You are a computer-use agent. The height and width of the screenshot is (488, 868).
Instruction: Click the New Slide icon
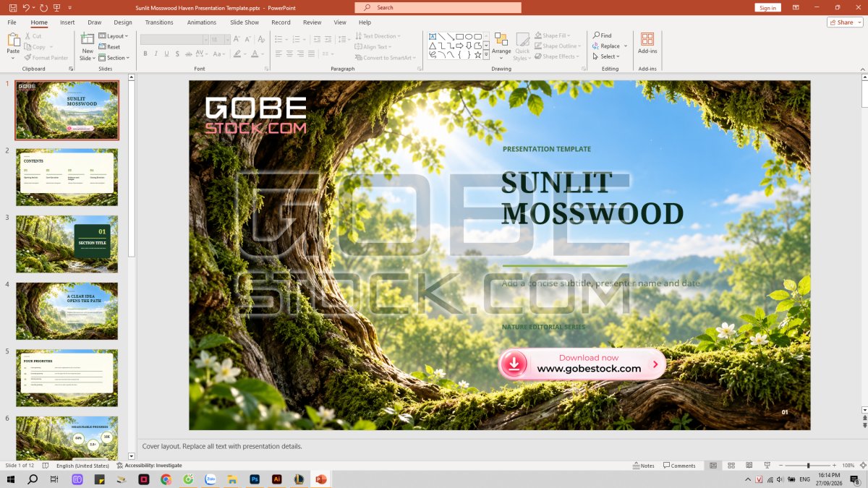click(88, 39)
